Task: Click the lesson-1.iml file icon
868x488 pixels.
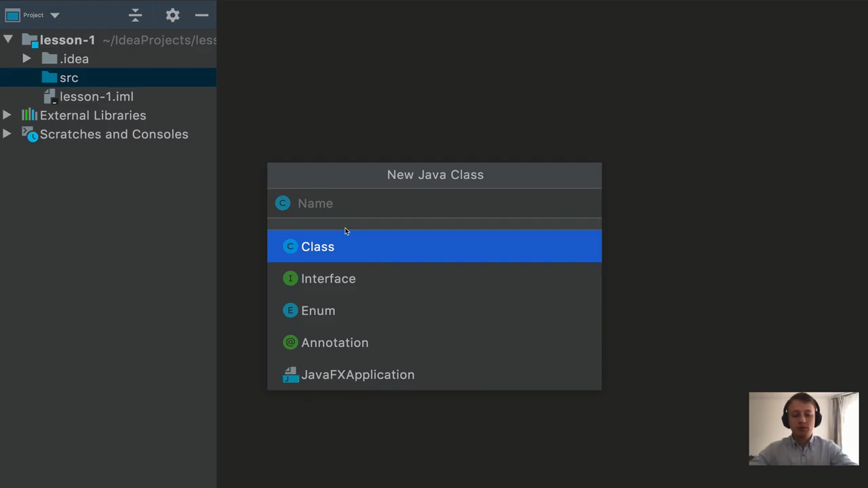Action: click(50, 96)
